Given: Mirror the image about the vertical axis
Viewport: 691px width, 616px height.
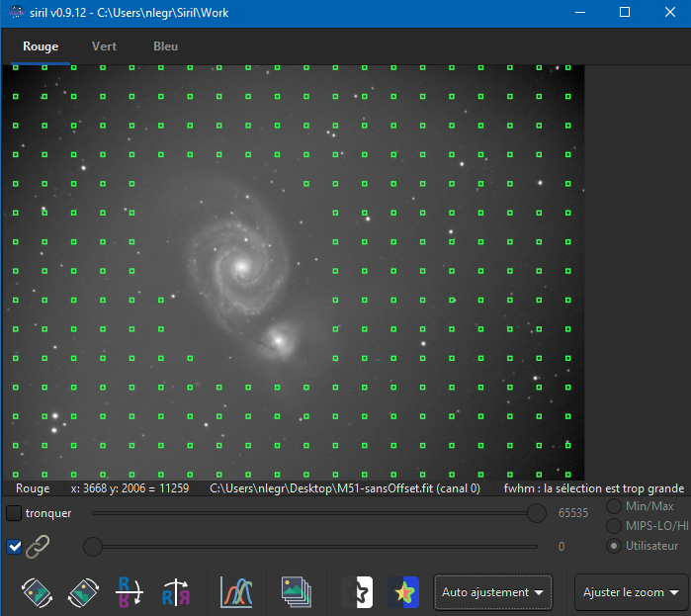Looking at the screenshot, I should 176,592.
